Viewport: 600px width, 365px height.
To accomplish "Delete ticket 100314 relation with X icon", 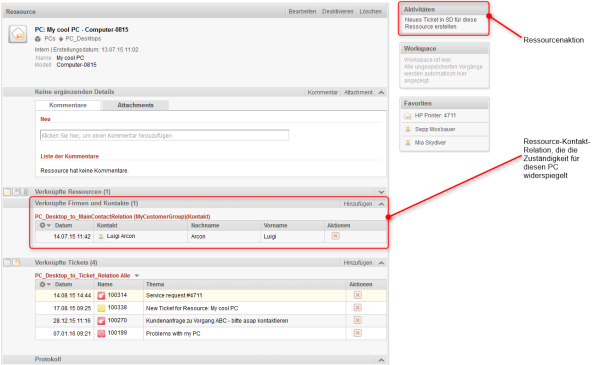I will coord(357,295).
